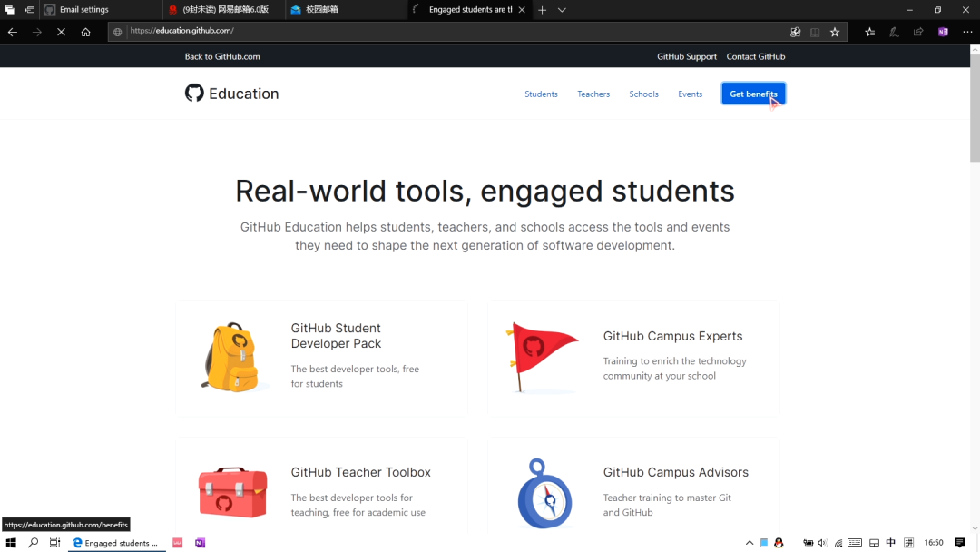
Task: Click the red toolbox illustration
Action: (232, 493)
